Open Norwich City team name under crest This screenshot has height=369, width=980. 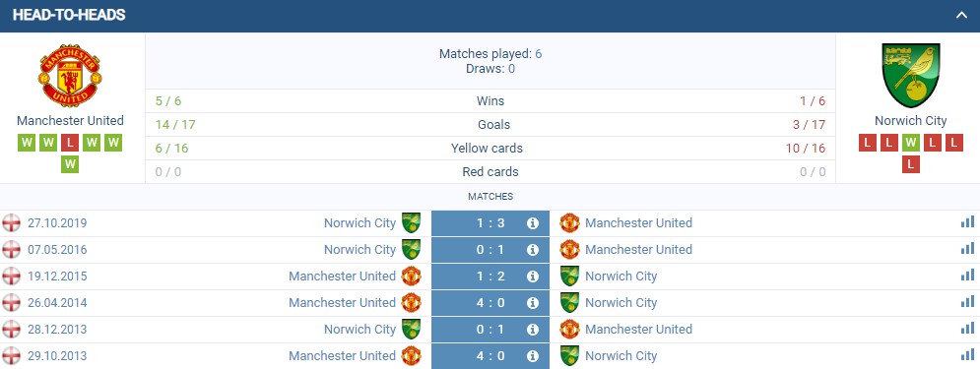[911, 120]
